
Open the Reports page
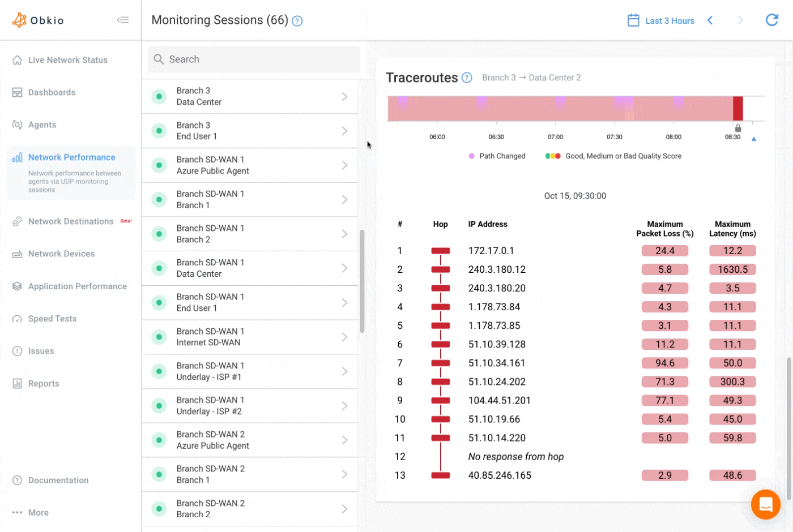pos(44,383)
